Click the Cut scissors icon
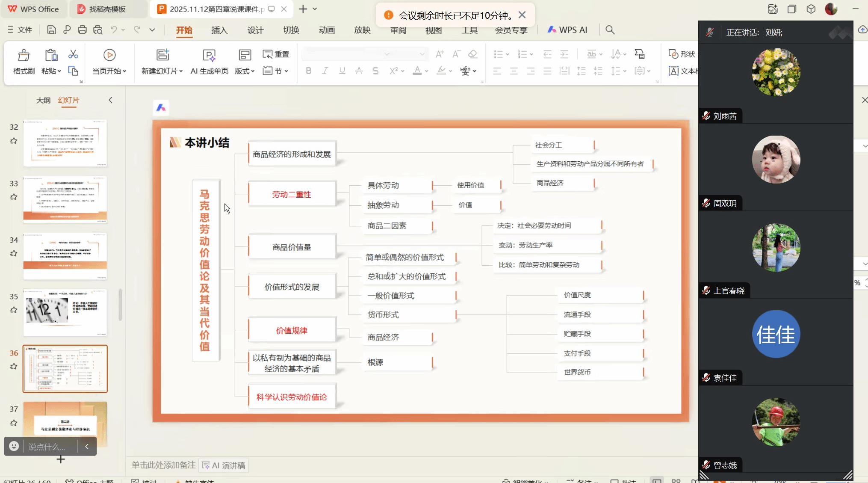Viewport: 868px width, 483px height. pyautogui.click(x=73, y=54)
